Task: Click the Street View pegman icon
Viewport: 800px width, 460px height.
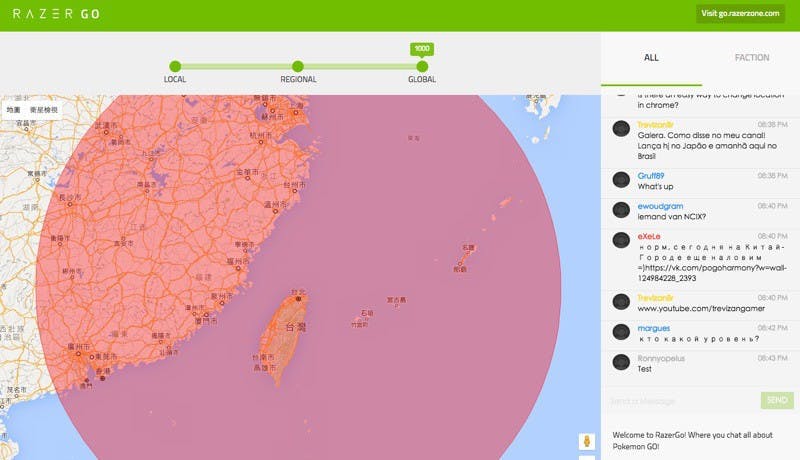Action: point(587,441)
